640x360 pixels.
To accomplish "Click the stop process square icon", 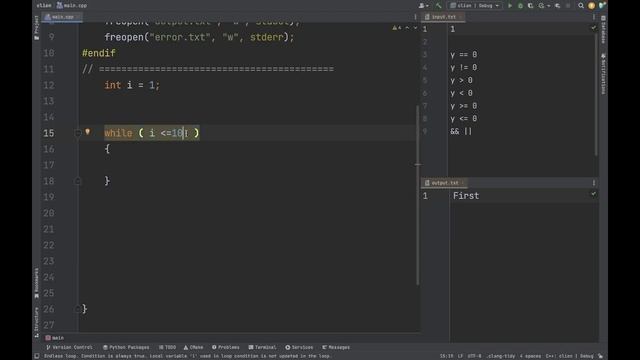I will pyautogui.click(x=568, y=6).
